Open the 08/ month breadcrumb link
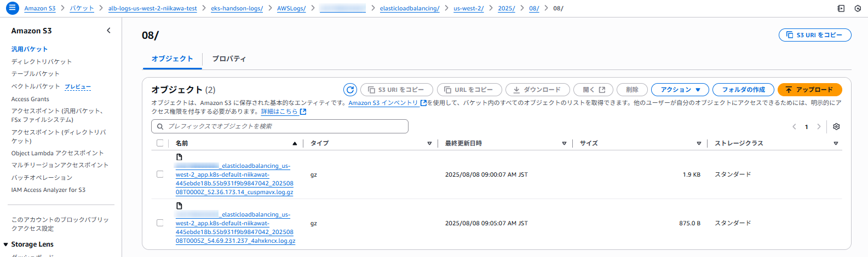Image resolution: width=868 pixels, height=257 pixels. tap(534, 8)
